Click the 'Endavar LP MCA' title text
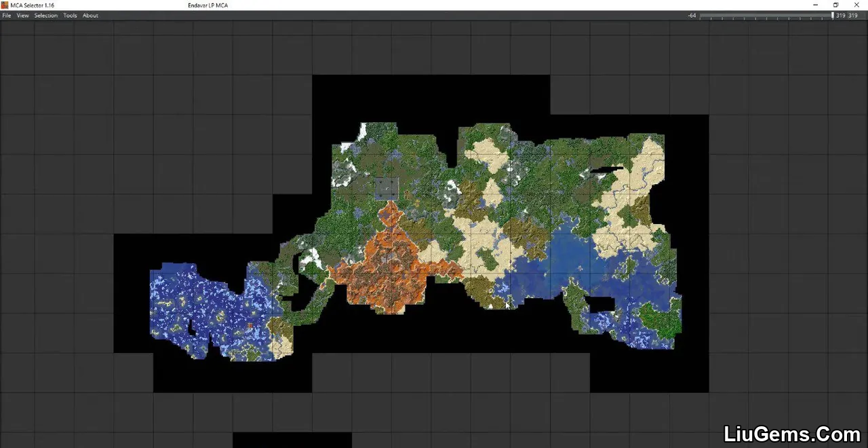Image resolution: width=868 pixels, height=448 pixels. coord(208,5)
